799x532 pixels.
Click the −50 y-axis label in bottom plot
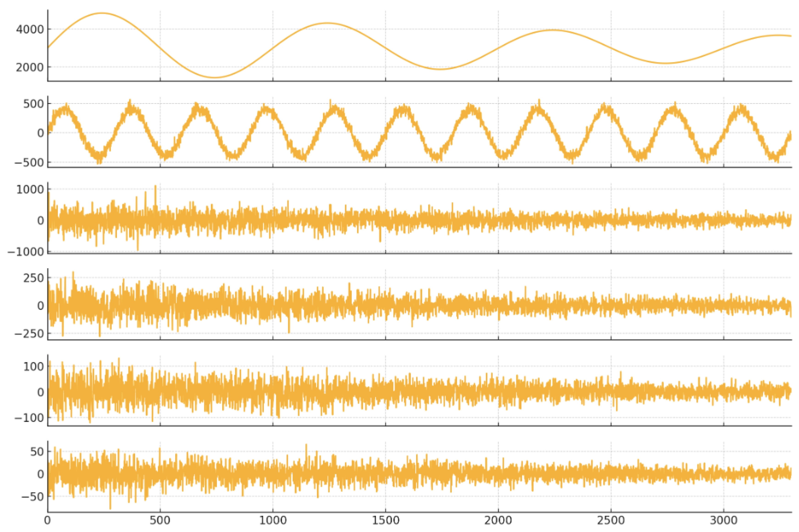click(33, 497)
